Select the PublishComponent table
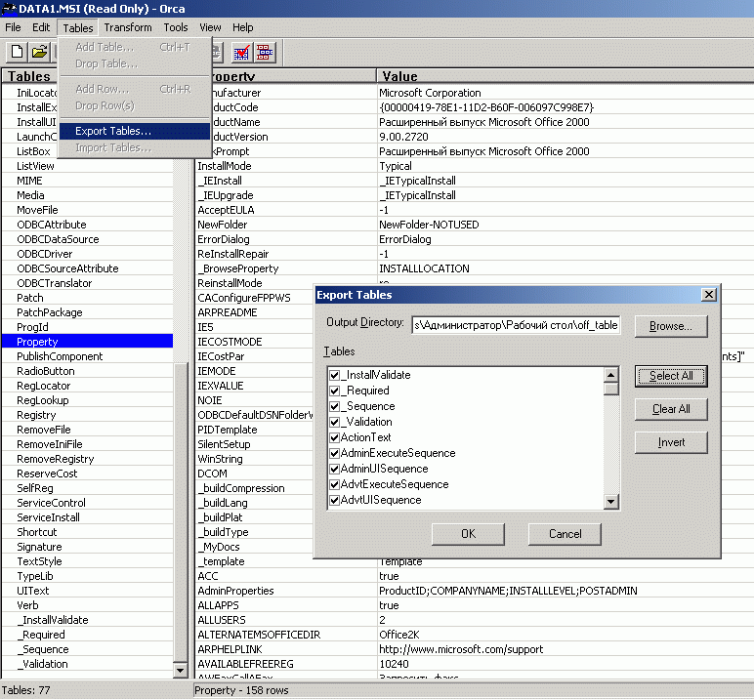The image size is (754, 700). [x=87, y=356]
